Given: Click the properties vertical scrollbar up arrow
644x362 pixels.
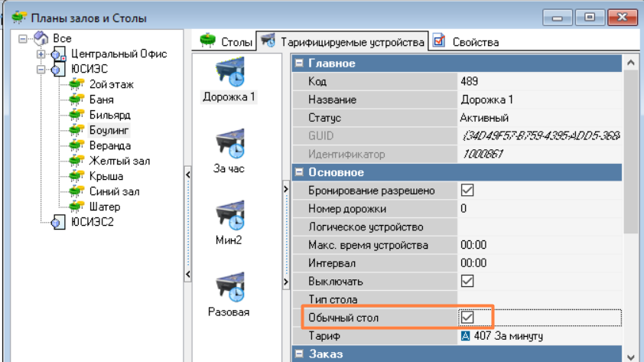Looking at the screenshot, I should tap(631, 63).
